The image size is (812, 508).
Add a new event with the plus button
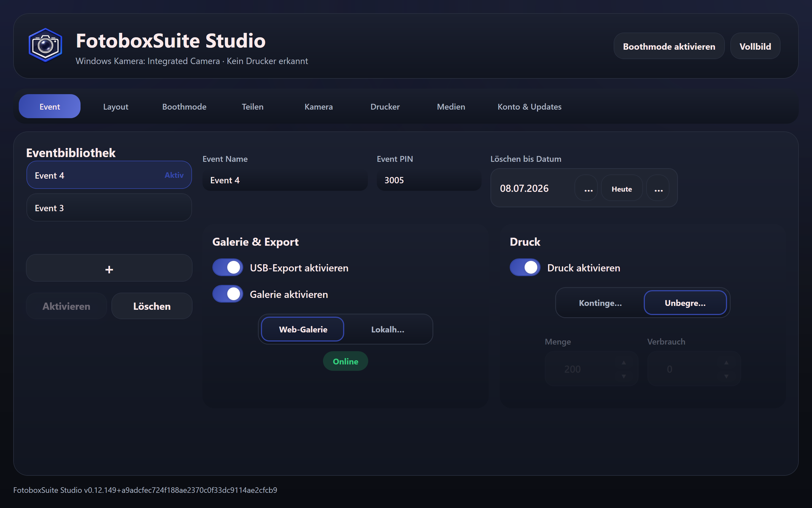click(109, 268)
